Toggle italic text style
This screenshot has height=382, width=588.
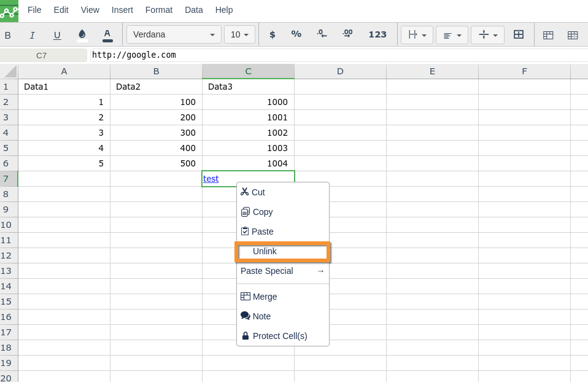tap(32, 35)
